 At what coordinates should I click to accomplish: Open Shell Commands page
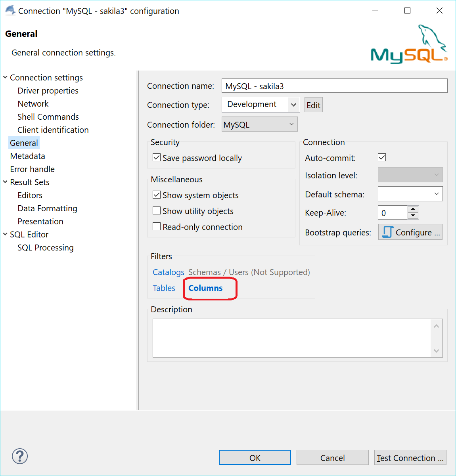pos(48,117)
